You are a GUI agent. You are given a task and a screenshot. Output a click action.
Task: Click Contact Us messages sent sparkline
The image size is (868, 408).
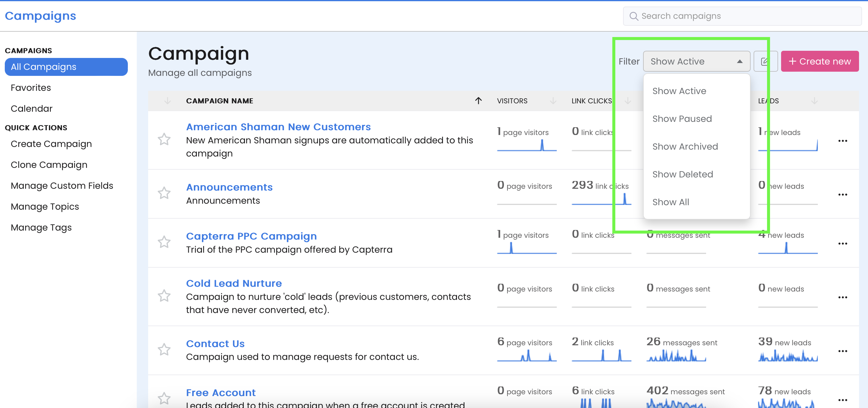coord(676,355)
